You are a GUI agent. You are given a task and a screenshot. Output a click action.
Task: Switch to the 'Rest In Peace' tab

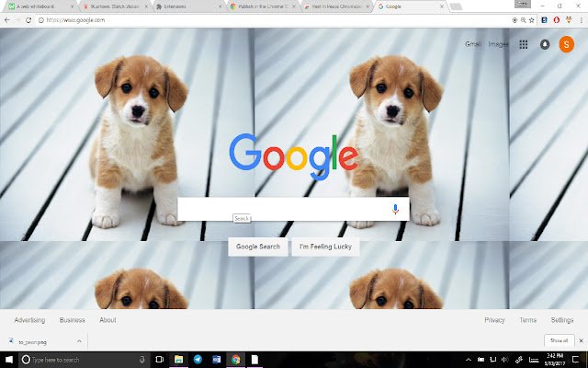[336, 6]
